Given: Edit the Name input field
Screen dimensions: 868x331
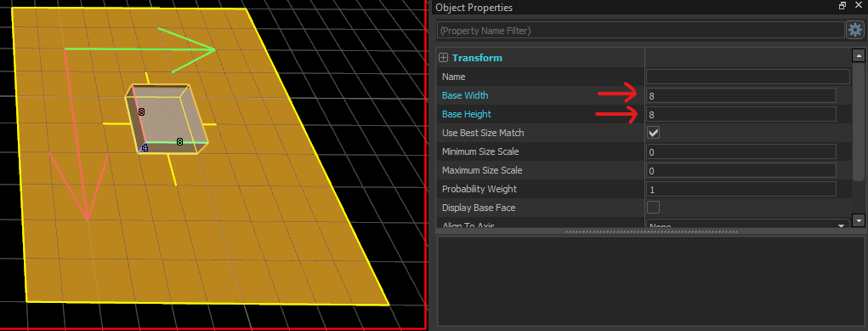Looking at the screenshot, I should click(x=748, y=77).
